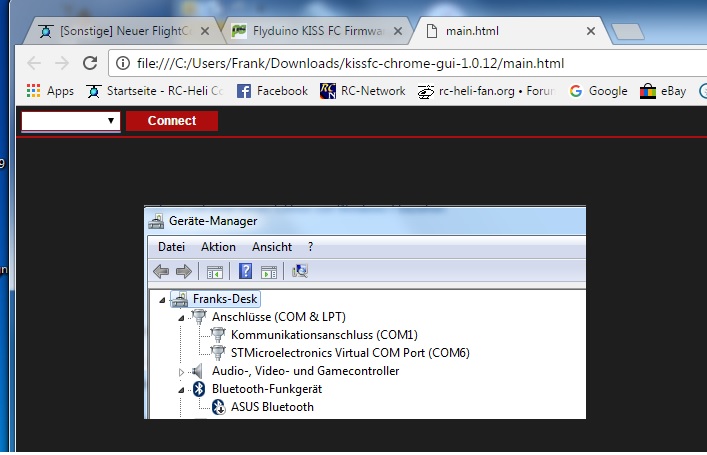The width and height of the screenshot is (707, 455).
Task: Click the scan for hardware changes icon
Action: (x=300, y=271)
